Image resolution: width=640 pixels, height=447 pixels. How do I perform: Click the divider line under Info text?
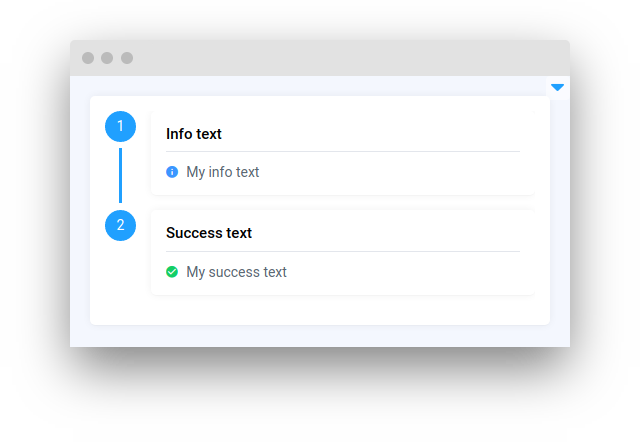click(x=342, y=151)
